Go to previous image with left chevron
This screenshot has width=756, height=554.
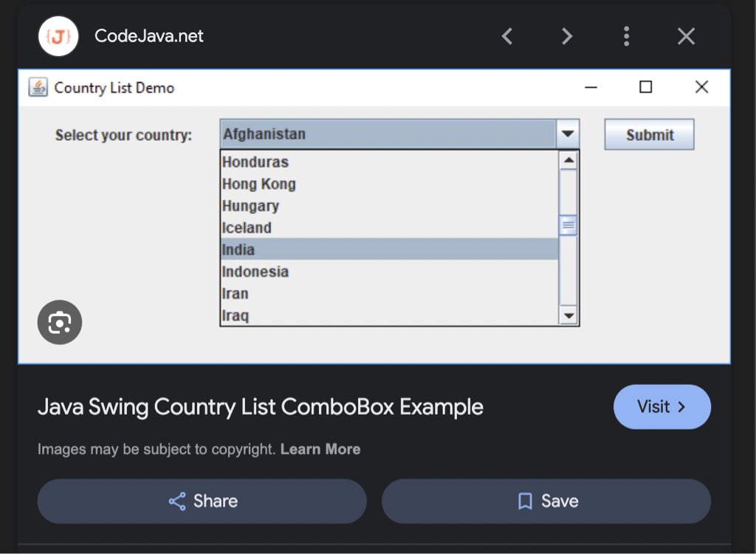[x=506, y=36]
